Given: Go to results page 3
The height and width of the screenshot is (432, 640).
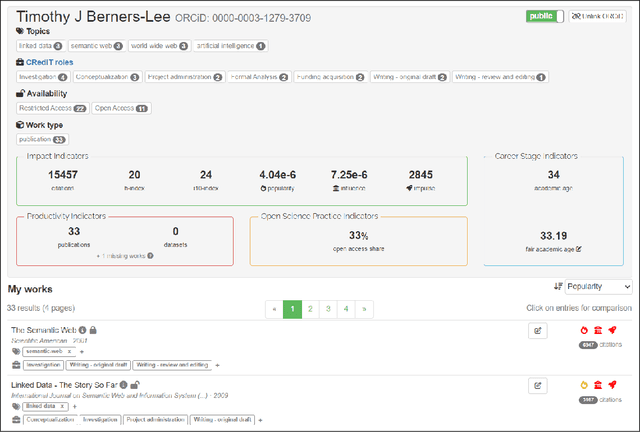Looking at the screenshot, I should click(x=328, y=309).
